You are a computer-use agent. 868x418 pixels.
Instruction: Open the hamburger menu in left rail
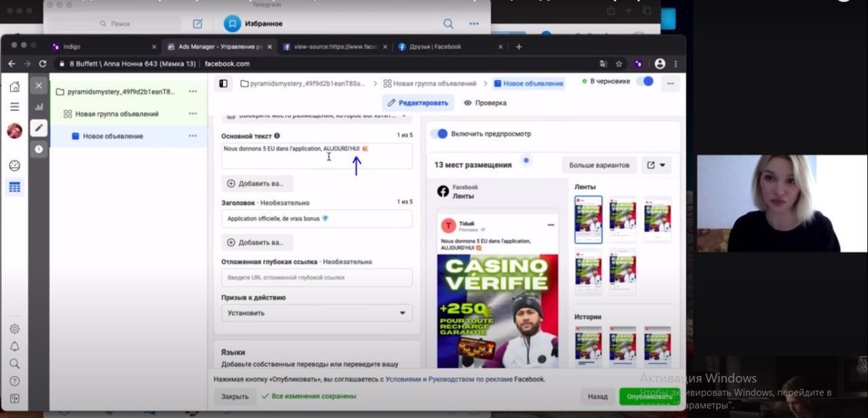14,107
